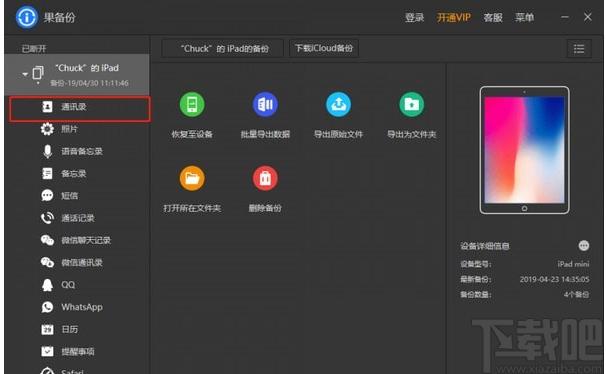Click the 批量导出数据 label
Viewport: 606px width, 374px height.
click(x=265, y=134)
